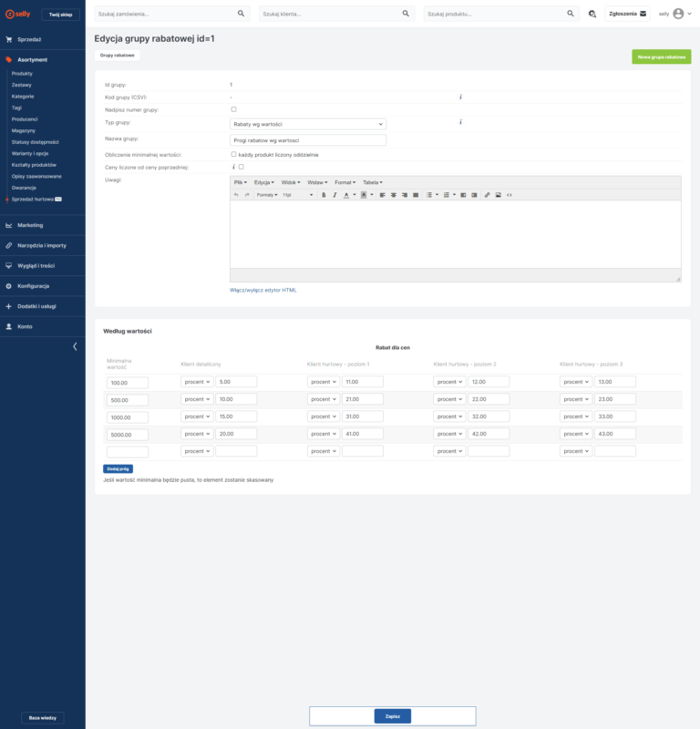The width and height of the screenshot is (700, 729).
Task: Click the 'Zapisz' save button
Action: (x=393, y=716)
